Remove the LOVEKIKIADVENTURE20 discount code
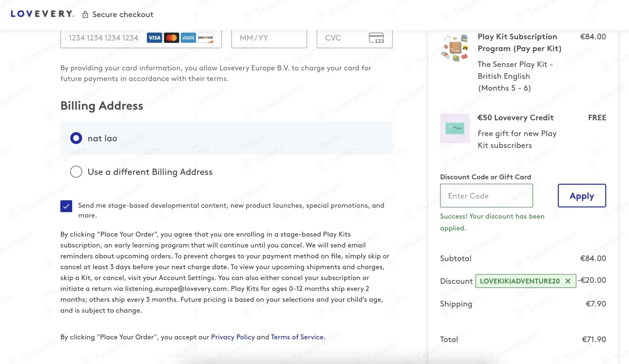The width and height of the screenshot is (629, 364). [568, 281]
